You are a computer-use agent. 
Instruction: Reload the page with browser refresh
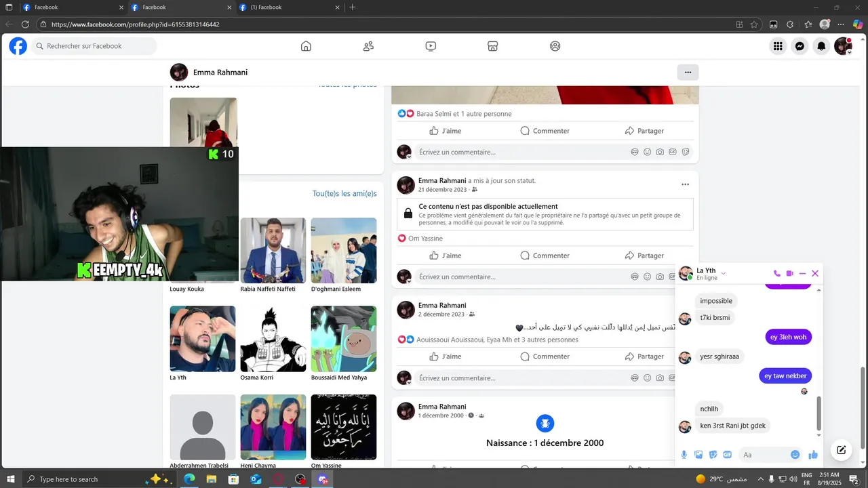[x=26, y=24]
